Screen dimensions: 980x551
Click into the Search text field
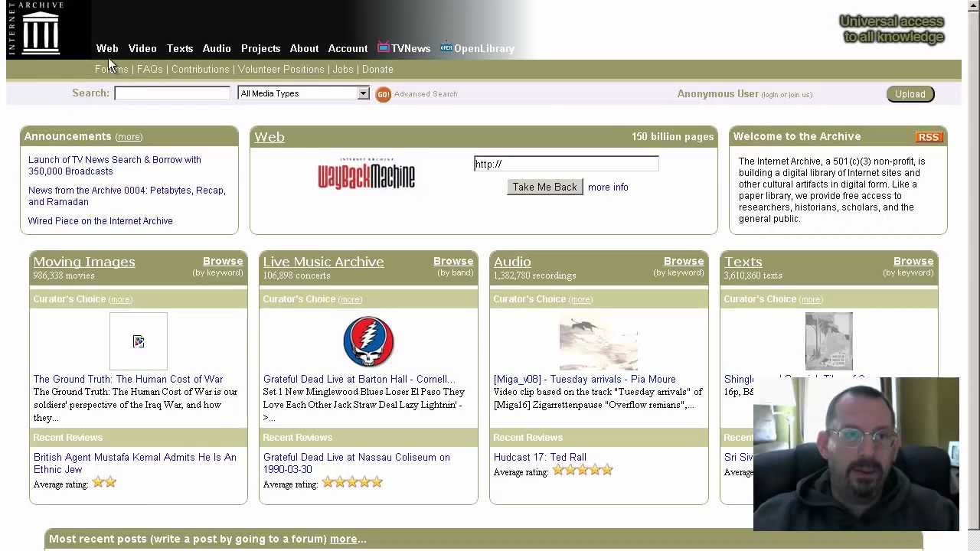(172, 93)
